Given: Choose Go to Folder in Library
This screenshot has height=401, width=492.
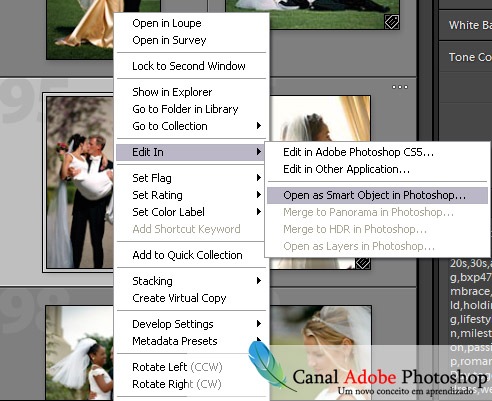Looking at the screenshot, I should 191,109.
